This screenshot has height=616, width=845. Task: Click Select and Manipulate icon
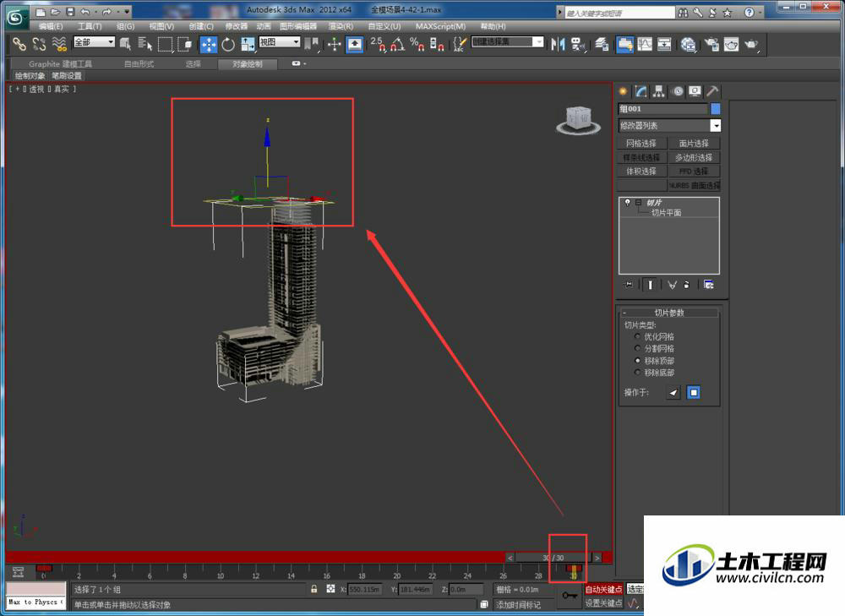(334, 44)
